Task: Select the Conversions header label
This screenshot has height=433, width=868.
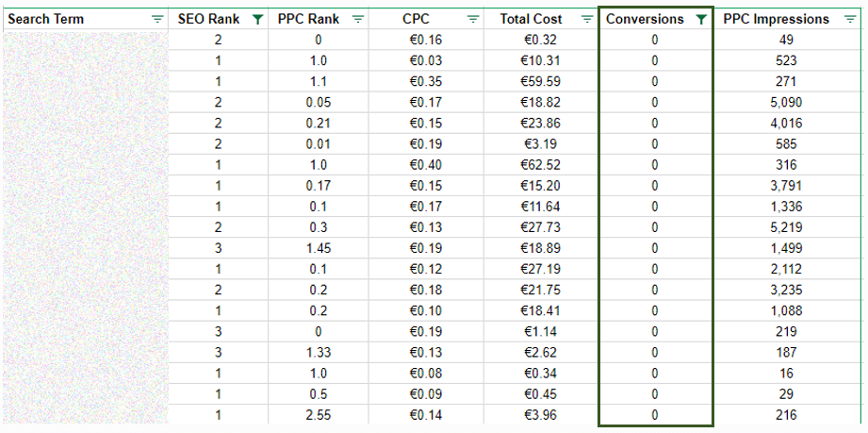Action: pyautogui.click(x=645, y=19)
